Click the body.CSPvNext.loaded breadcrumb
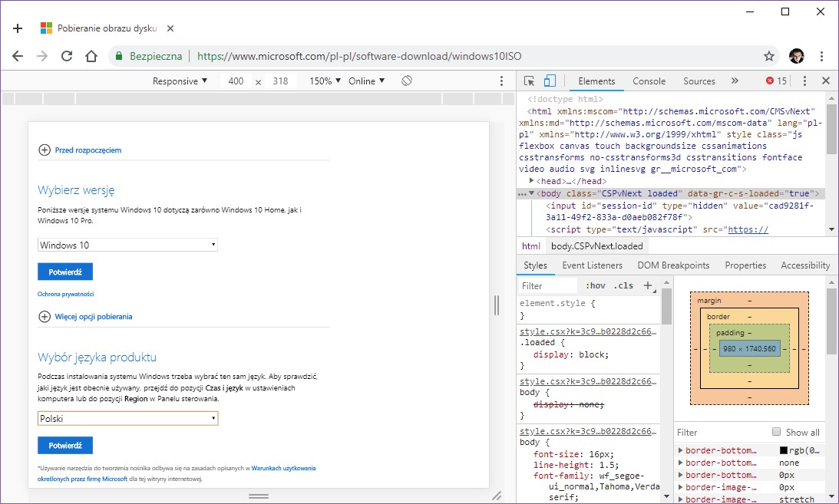This screenshot has width=839, height=504. pyautogui.click(x=596, y=246)
